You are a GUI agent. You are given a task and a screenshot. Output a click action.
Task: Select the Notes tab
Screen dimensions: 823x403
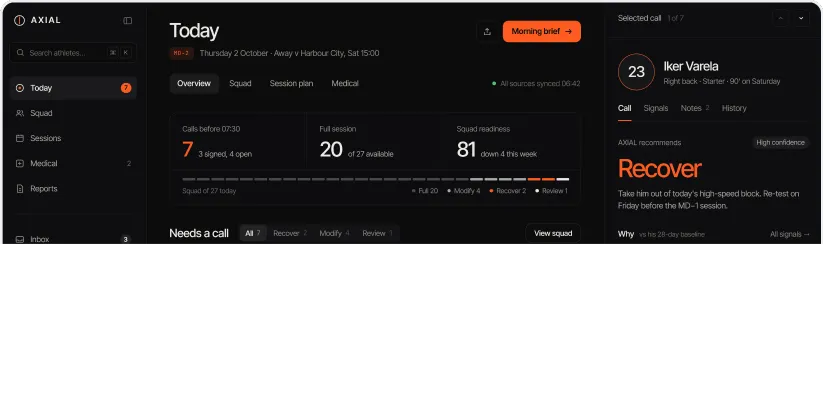(694, 108)
